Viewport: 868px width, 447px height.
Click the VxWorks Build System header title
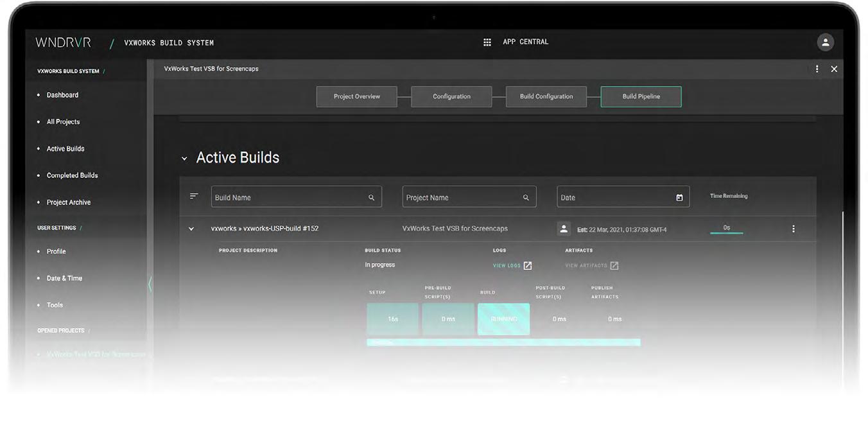[169, 43]
